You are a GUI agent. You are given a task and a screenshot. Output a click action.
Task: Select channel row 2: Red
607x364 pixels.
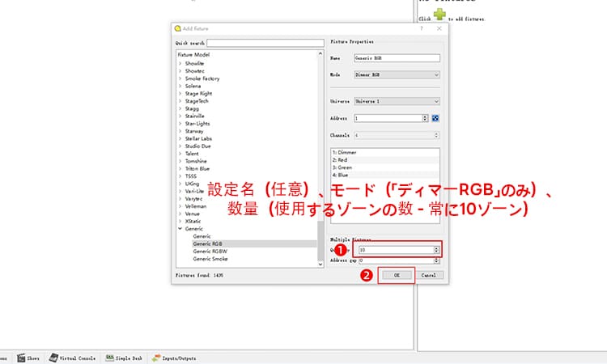(x=385, y=160)
